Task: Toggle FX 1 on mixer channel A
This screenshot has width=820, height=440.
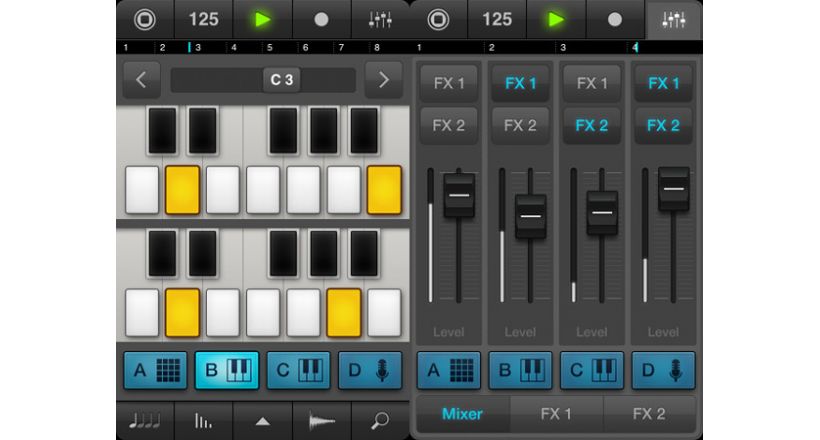Action: [449, 83]
